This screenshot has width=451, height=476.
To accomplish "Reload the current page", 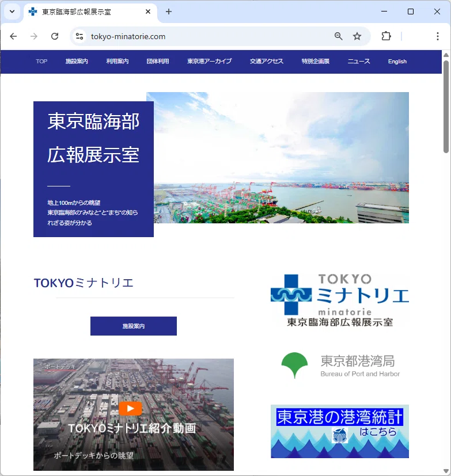I will [55, 36].
